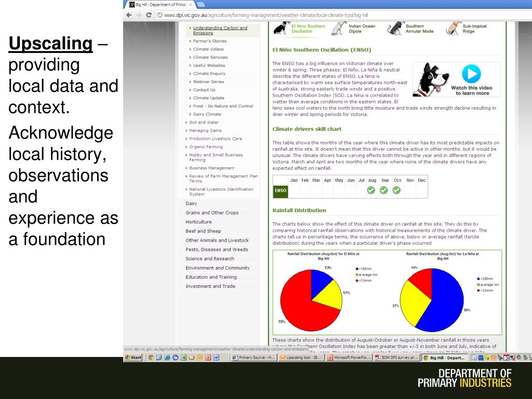Click yellow 27% La Niña pie slice
The height and width of the screenshot is (399, 532).
[x=413, y=302]
